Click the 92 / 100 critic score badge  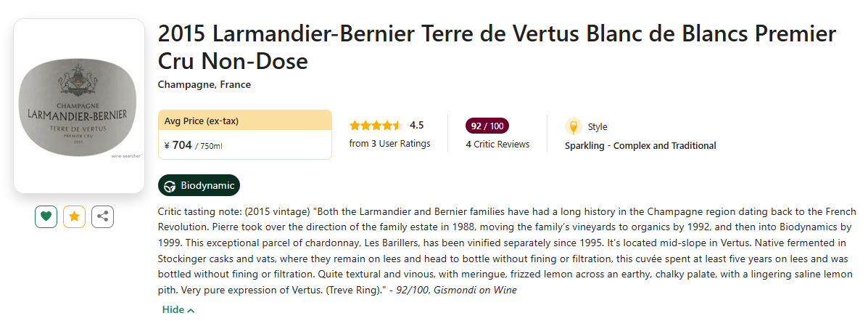click(x=487, y=126)
